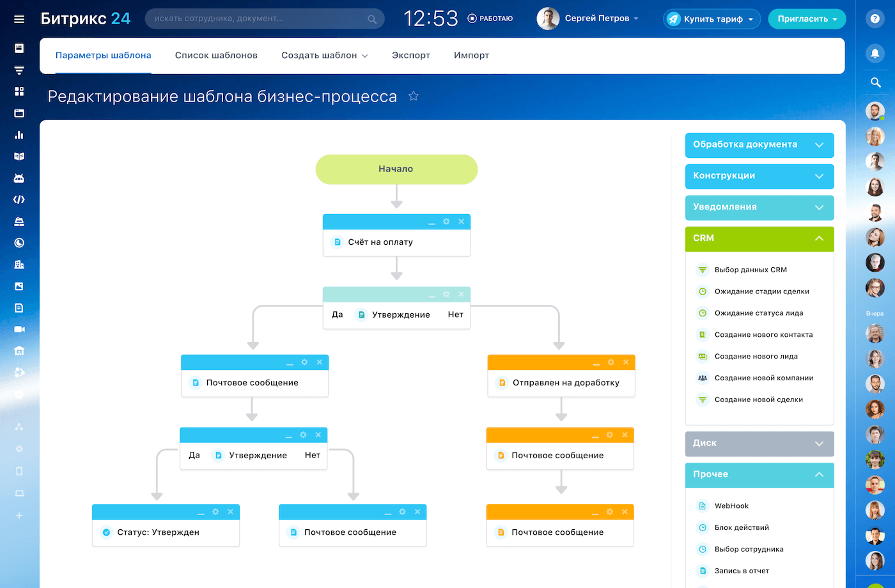Click the Купить тариф button
Viewport: 895px width, 588px height.
pyautogui.click(x=712, y=19)
